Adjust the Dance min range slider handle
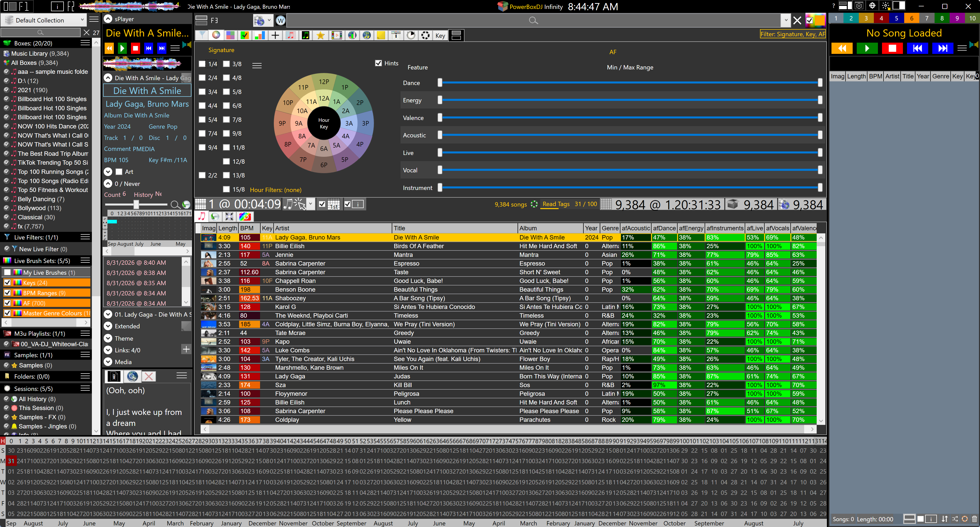Viewport: 980px width, 527px height. 440,82
